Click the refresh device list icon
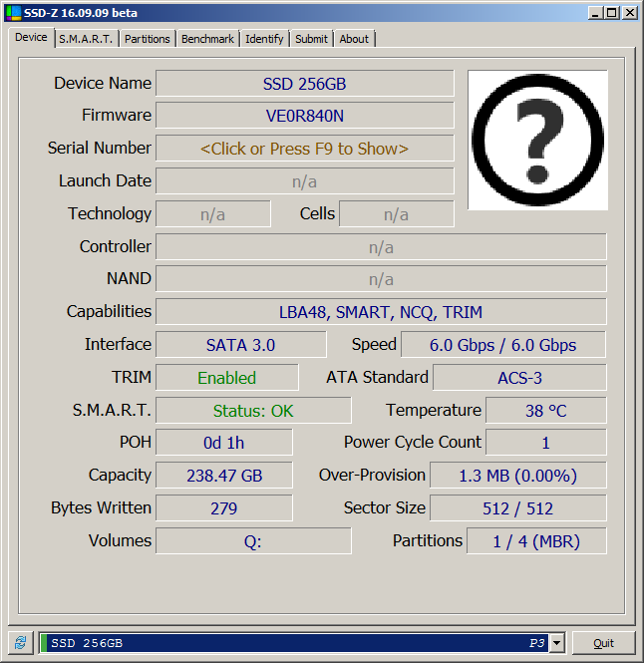 point(20,643)
